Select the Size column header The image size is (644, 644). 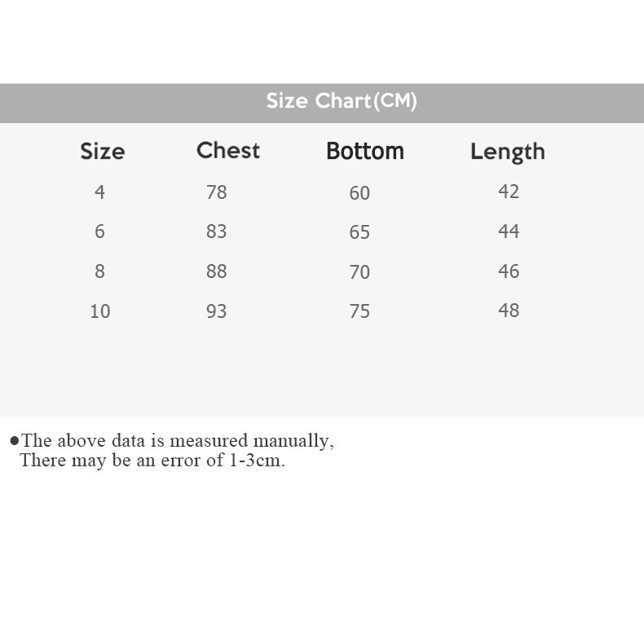[102, 152]
